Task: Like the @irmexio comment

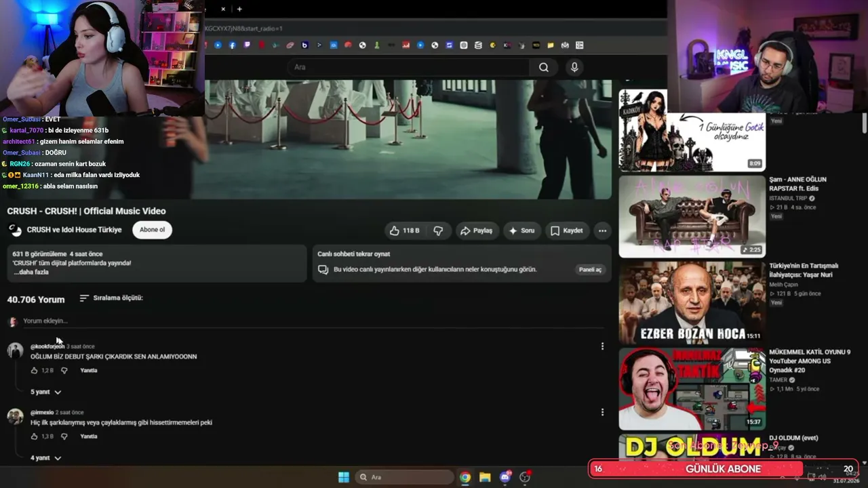Action: point(35,436)
